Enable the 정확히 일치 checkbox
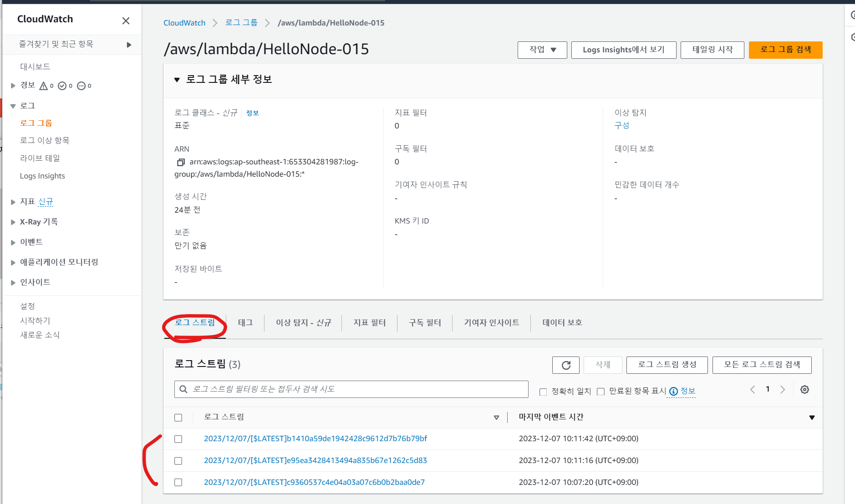855x504 pixels. 543,392
